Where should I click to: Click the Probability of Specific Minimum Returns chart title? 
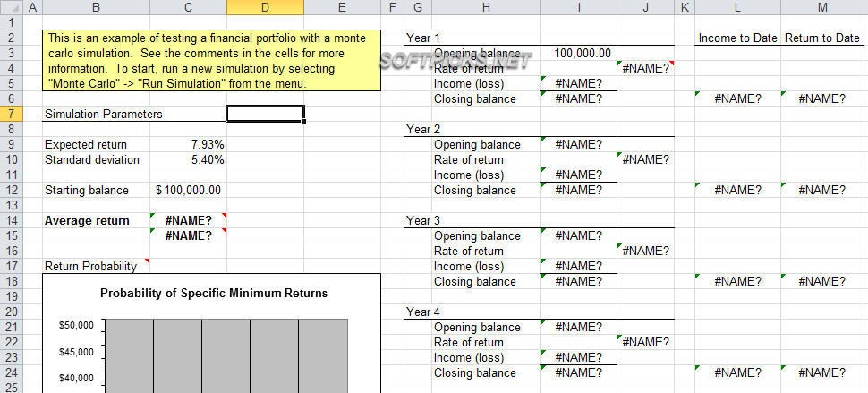coord(214,293)
